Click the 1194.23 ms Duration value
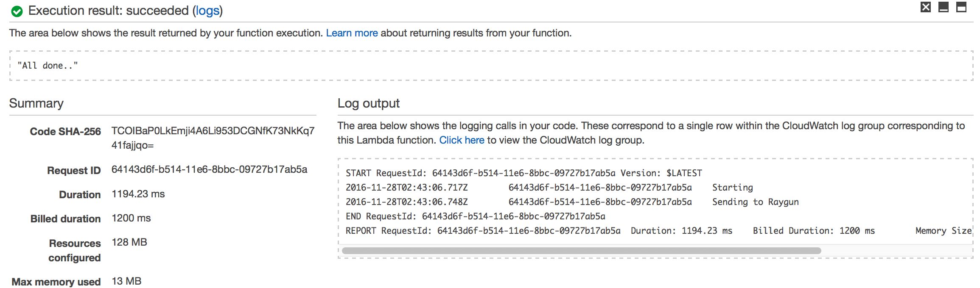Viewport: 980px width, 288px height. tap(138, 194)
